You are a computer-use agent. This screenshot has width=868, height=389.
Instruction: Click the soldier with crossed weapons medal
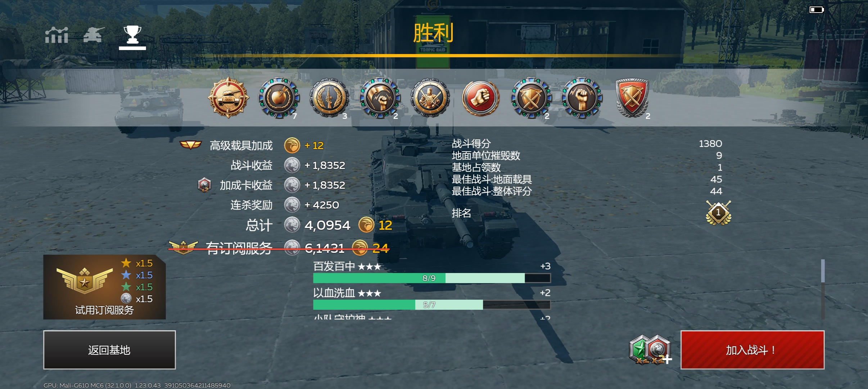[x=430, y=98]
